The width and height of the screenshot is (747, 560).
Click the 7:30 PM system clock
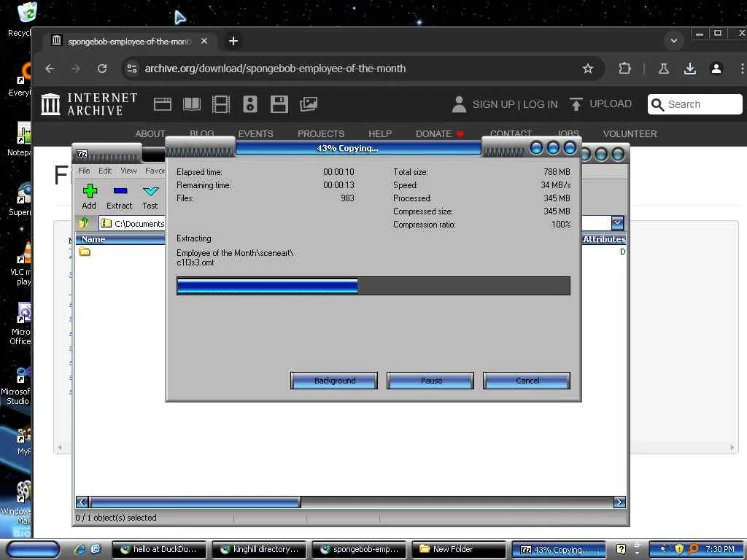point(719,550)
